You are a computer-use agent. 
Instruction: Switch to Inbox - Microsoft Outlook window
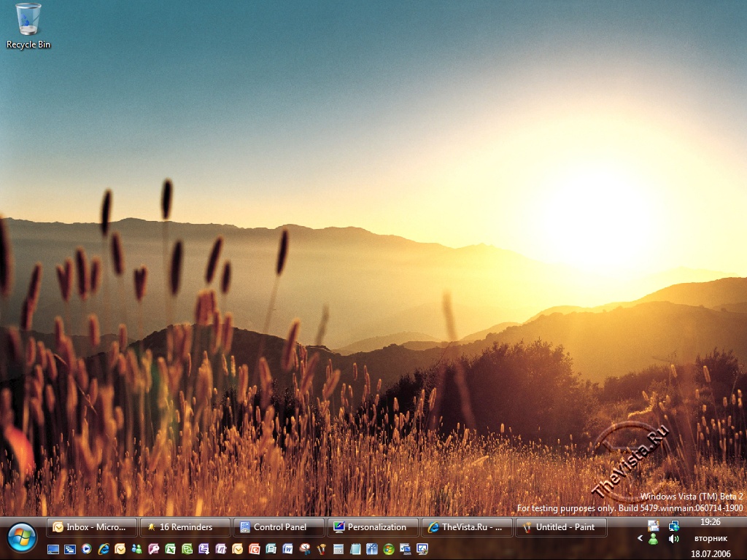coord(92,527)
